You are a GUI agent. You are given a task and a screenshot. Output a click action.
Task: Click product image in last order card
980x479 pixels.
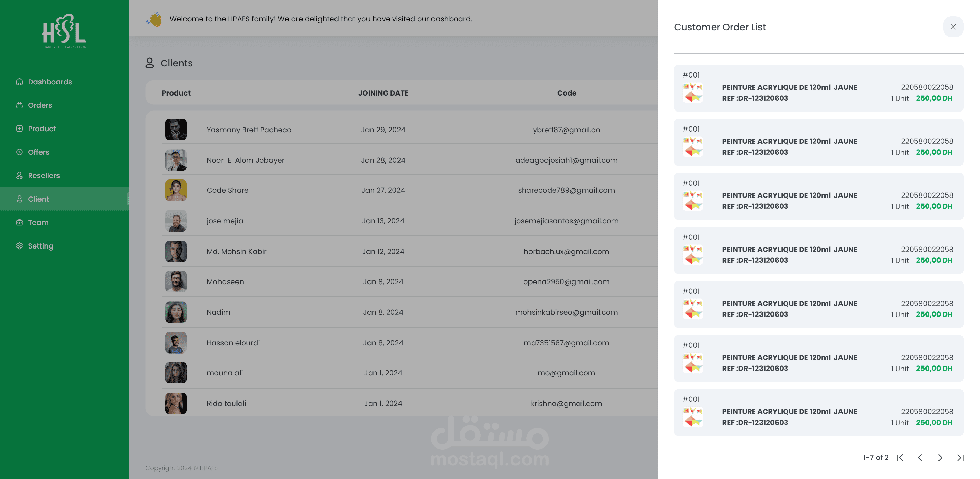tap(693, 417)
